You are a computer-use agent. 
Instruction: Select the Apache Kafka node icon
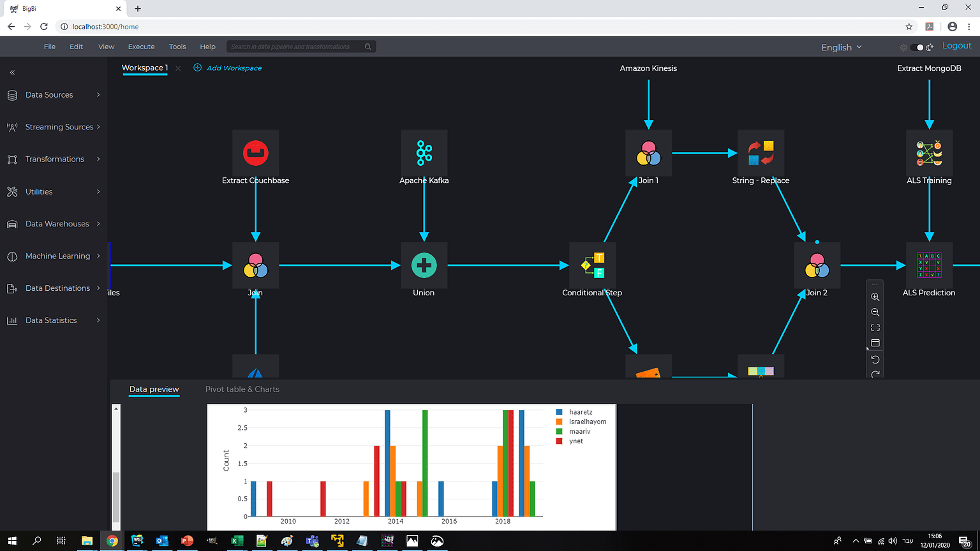pos(424,153)
